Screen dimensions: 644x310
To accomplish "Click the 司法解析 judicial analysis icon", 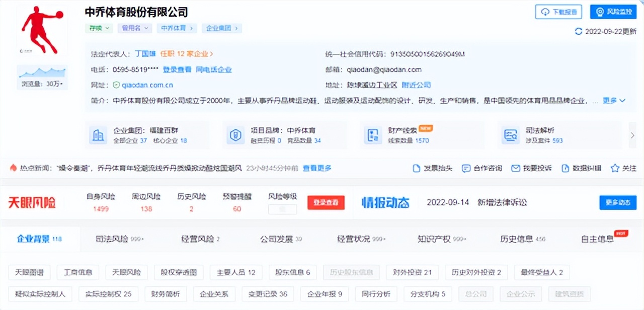I will pos(510,135).
